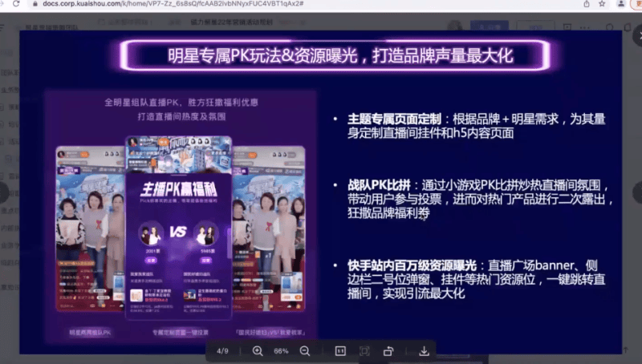This screenshot has height=364, width=642.
Task: Open the three-dot more menu in document header
Action: (x=585, y=28)
